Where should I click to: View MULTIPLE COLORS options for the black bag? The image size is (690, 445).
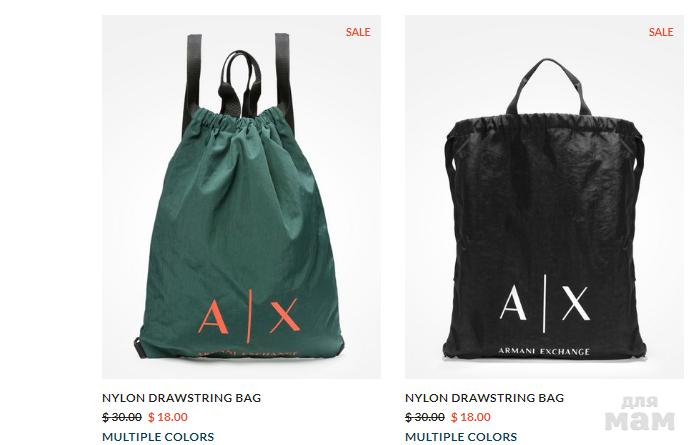[461, 437]
